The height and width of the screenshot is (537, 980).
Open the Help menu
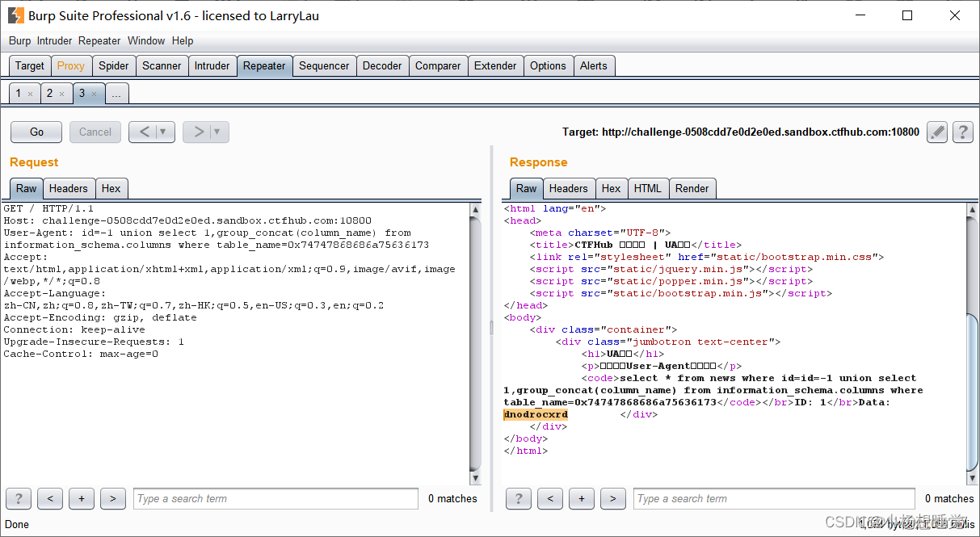tap(183, 40)
